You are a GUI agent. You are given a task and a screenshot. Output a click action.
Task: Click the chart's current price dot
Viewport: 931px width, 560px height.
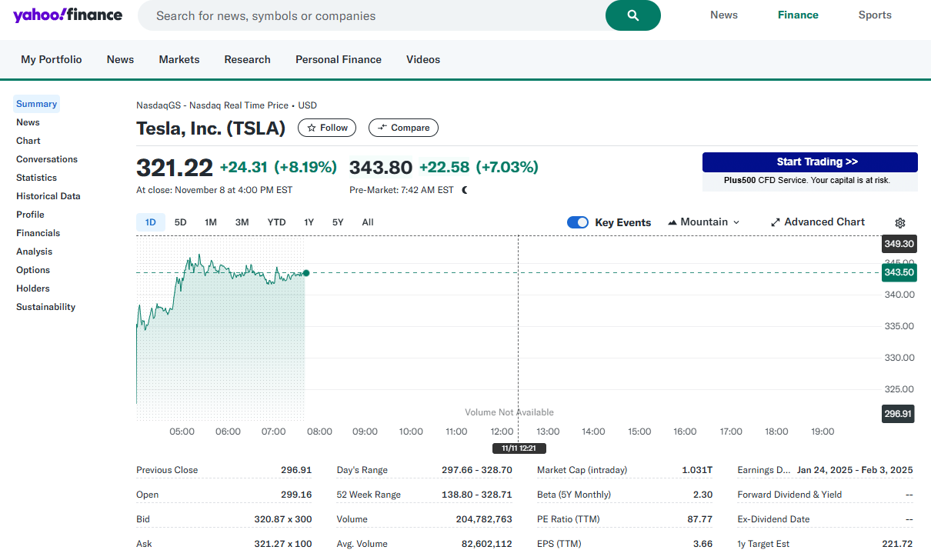point(306,273)
